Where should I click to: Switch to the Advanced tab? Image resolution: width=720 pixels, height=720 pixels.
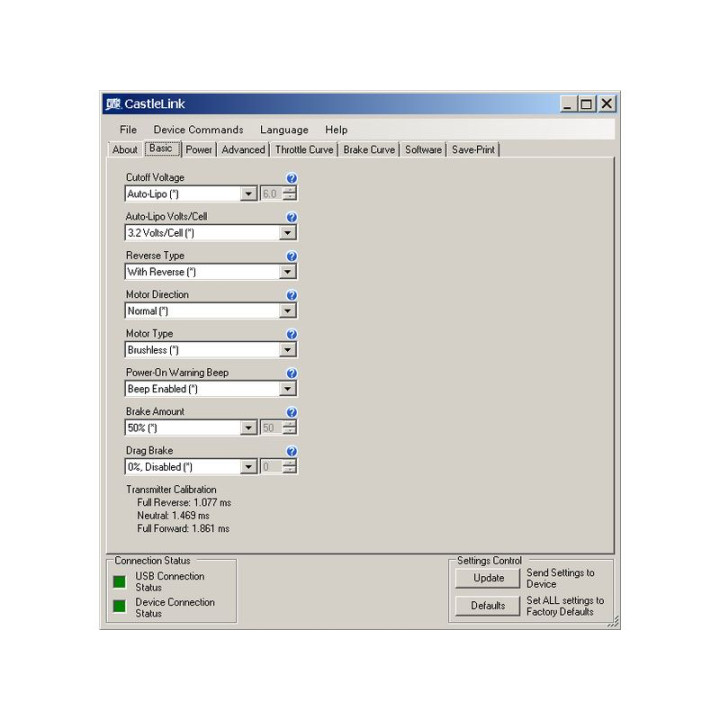[x=243, y=150]
